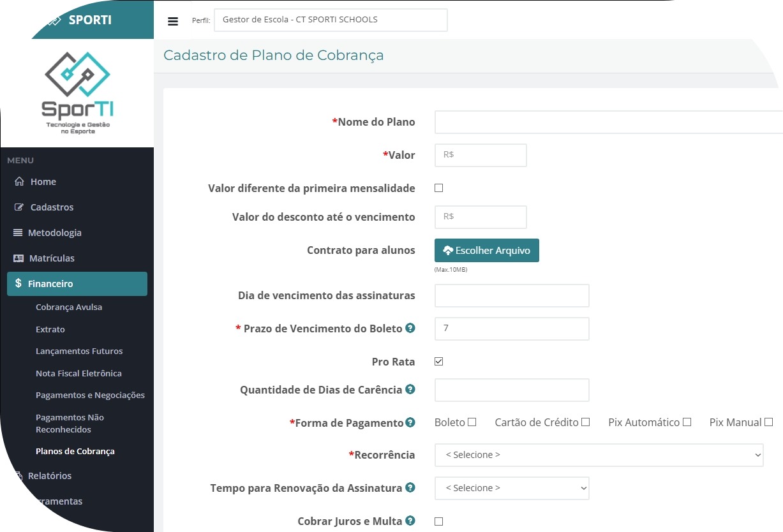
Task: Click the Nome do Plano input field
Action: coord(608,122)
